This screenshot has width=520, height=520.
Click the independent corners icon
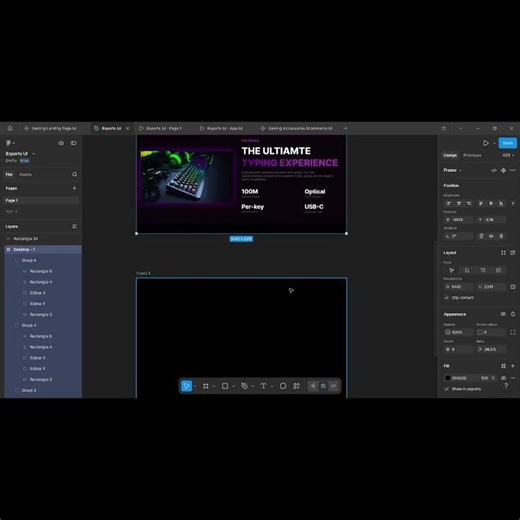click(x=513, y=332)
